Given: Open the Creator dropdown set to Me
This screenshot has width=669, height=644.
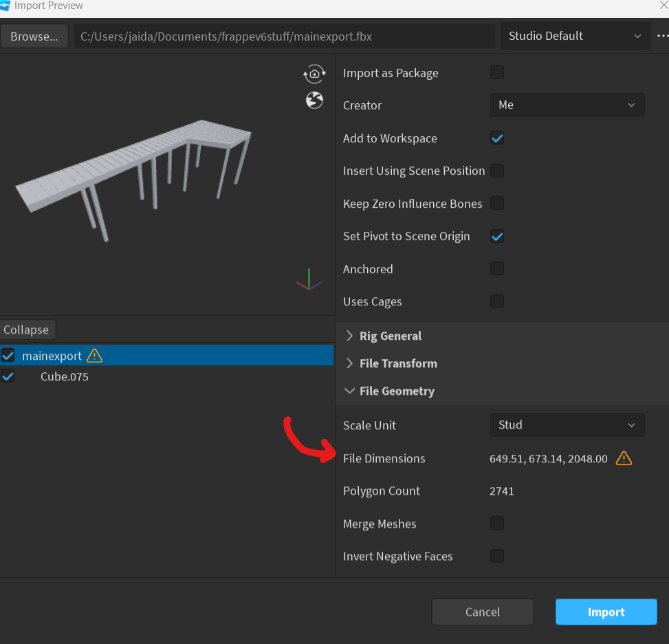Looking at the screenshot, I should (x=567, y=105).
